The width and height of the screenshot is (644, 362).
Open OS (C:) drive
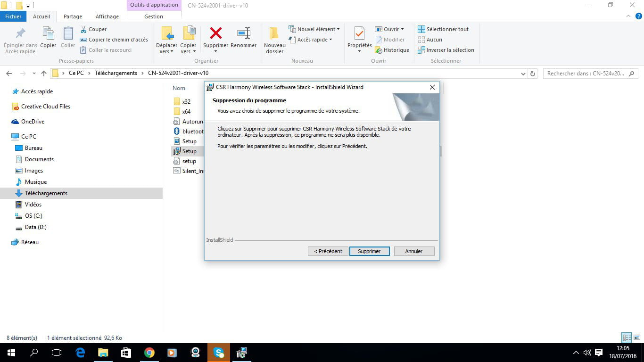point(33,216)
